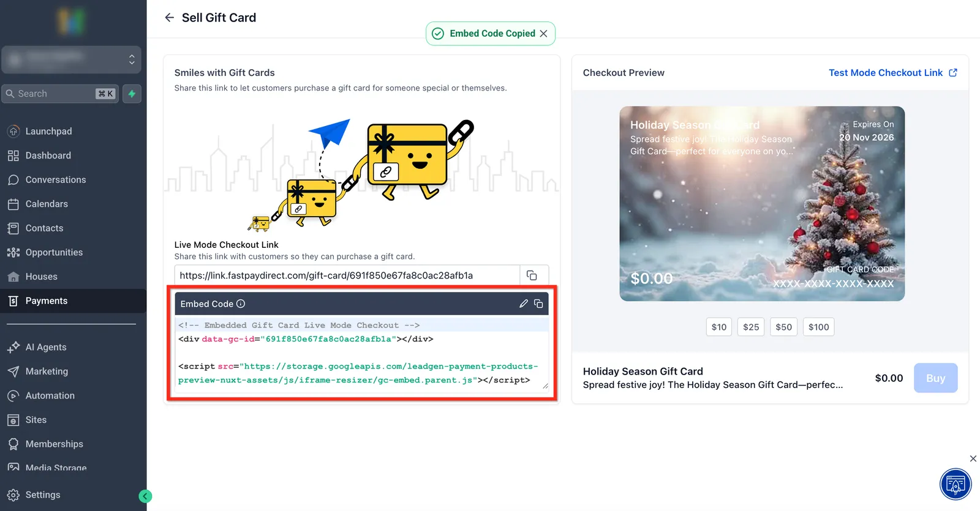Screen dimensions: 980x511
Task: Select the $10 amount option
Action: point(719,327)
